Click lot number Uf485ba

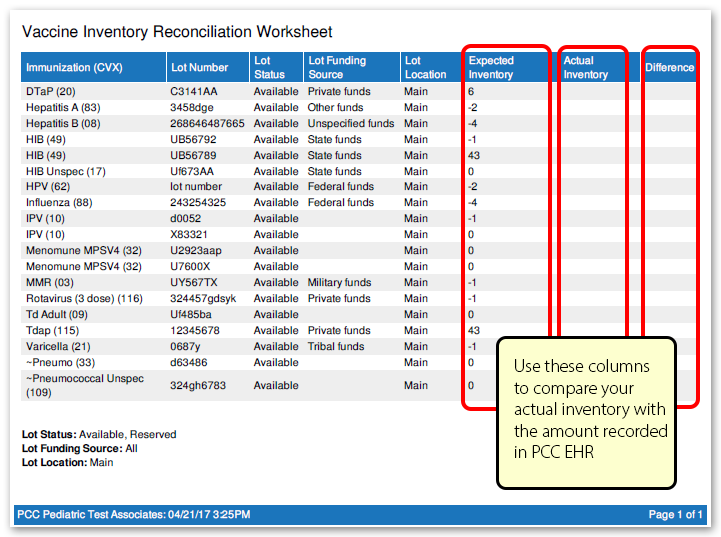[x=191, y=314]
